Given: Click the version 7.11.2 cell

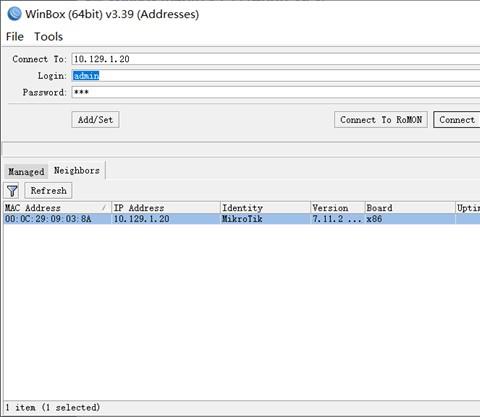Looking at the screenshot, I should [x=337, y=219].
